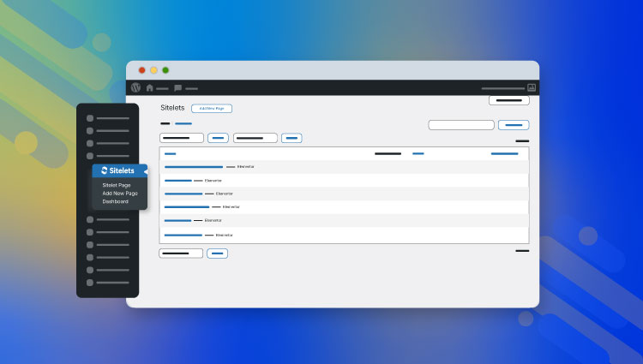Click the Sitelets page heading

172,108
